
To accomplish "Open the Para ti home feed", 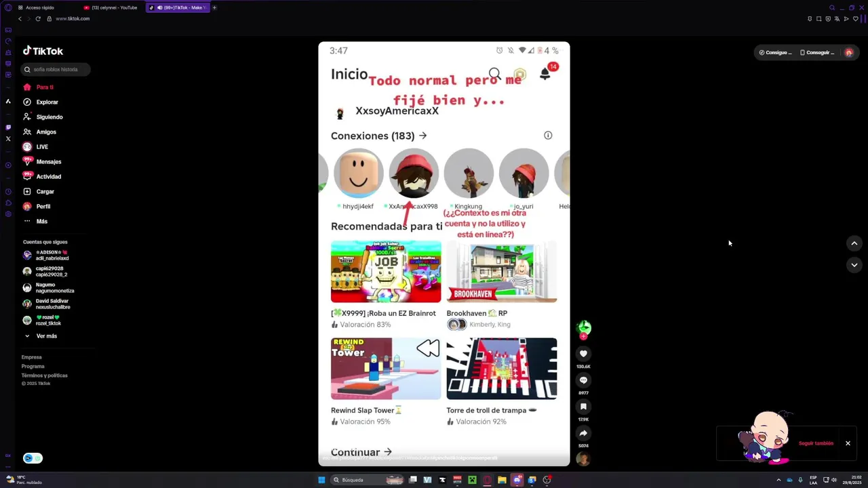I will [x=39, y=87].
